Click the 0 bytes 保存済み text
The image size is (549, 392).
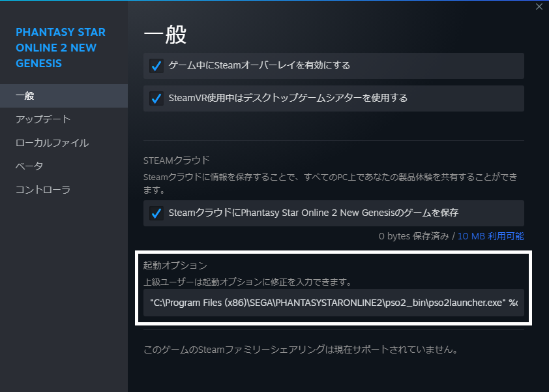click(x=413, y=236)
